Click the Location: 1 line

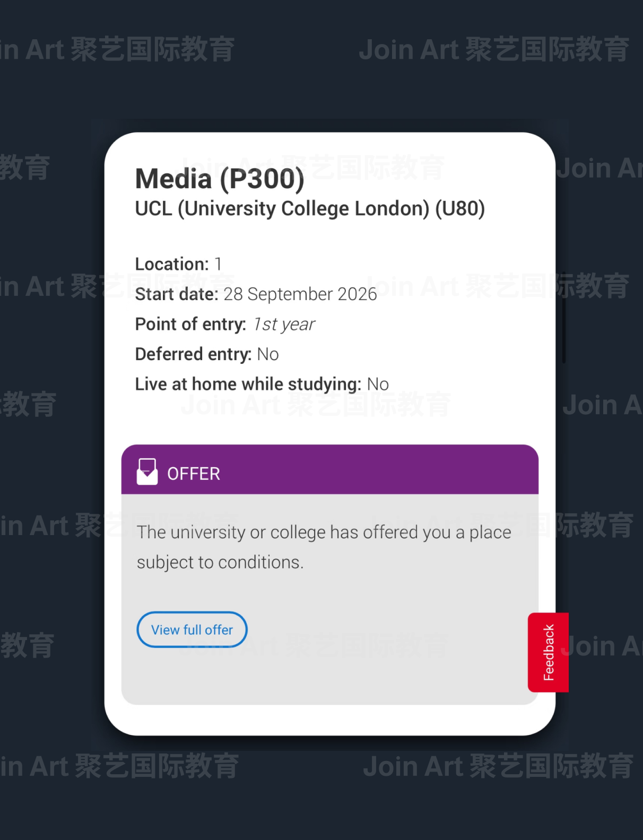coord(178,264)
